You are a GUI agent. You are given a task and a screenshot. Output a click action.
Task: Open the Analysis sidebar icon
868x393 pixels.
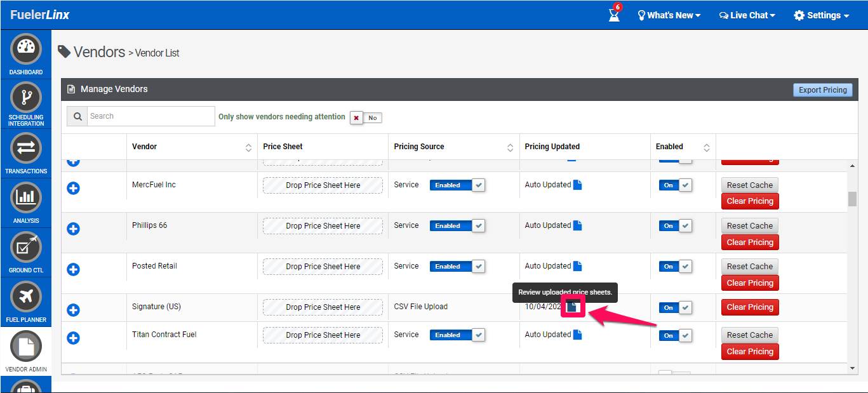[26, 197]
